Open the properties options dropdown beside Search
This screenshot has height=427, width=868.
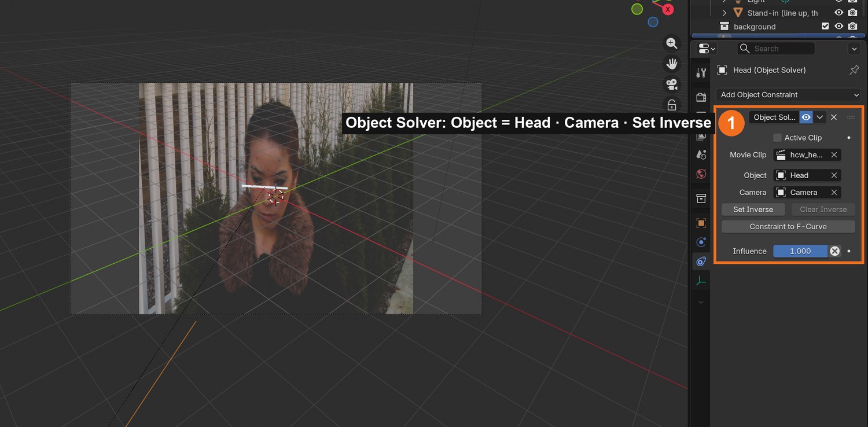(x=854, y=49)
